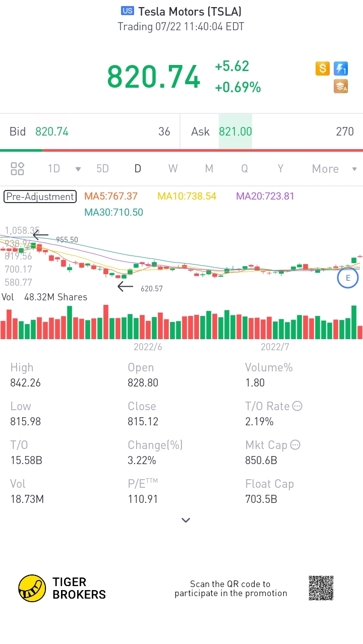
Task: Tap the Bid price 820.74
Action: click(x=52, y=132)
